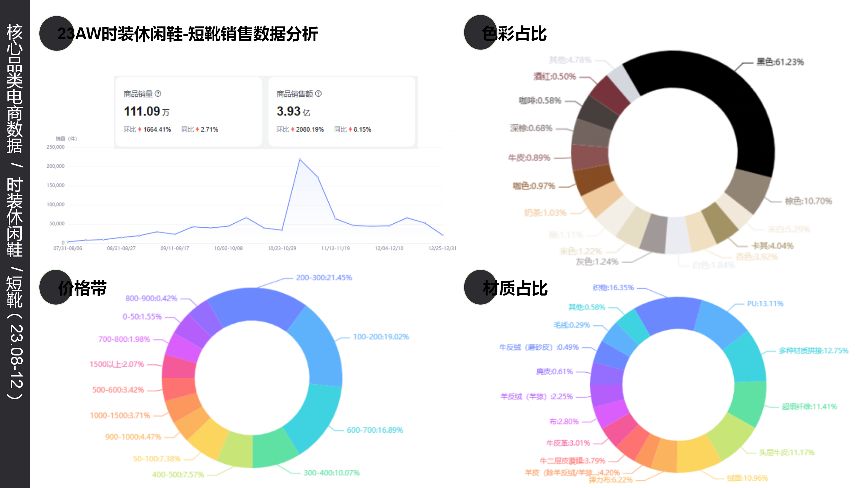
Task: Click the 黑色:61.23% label
Action: coord(780,62)
